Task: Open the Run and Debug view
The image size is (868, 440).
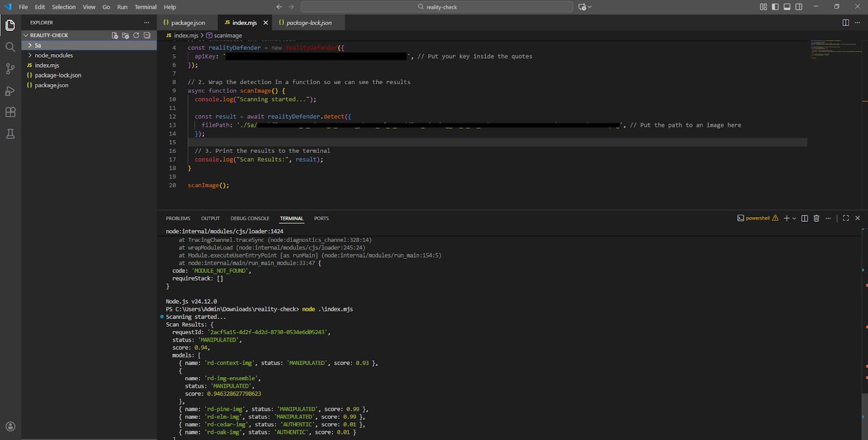Action: [x=10, y=91]
